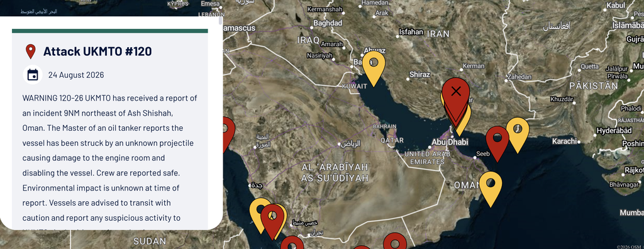Click the yellow marker near Kuwait
Screen dimensions: 644x249
click(x=374, y=68)
